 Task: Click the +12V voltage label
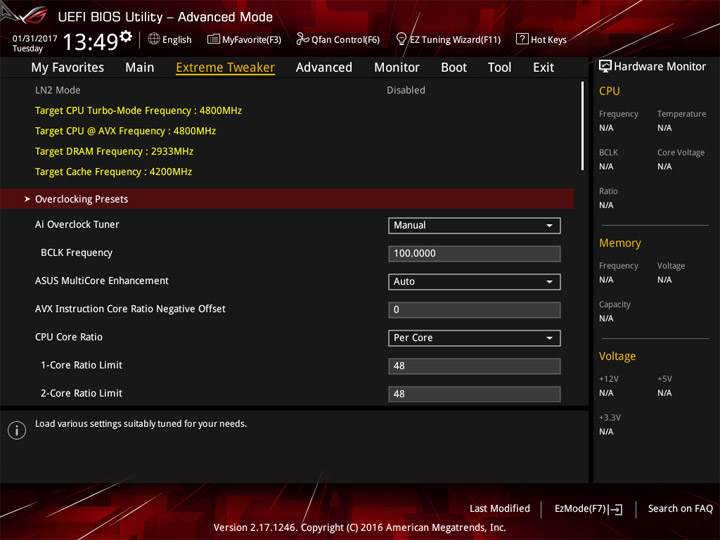click(x=609, y=379)
